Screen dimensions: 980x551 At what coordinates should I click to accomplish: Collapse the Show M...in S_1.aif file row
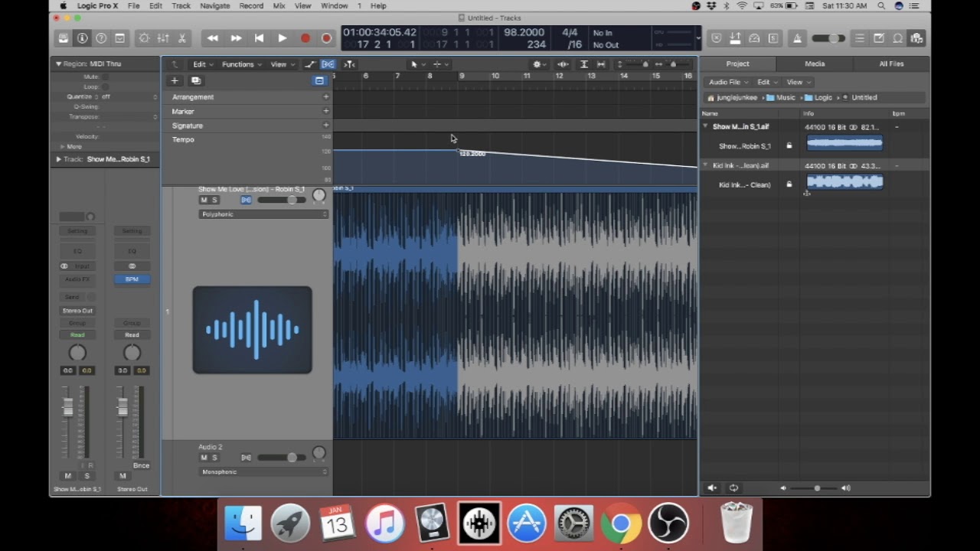coord(706,126)
